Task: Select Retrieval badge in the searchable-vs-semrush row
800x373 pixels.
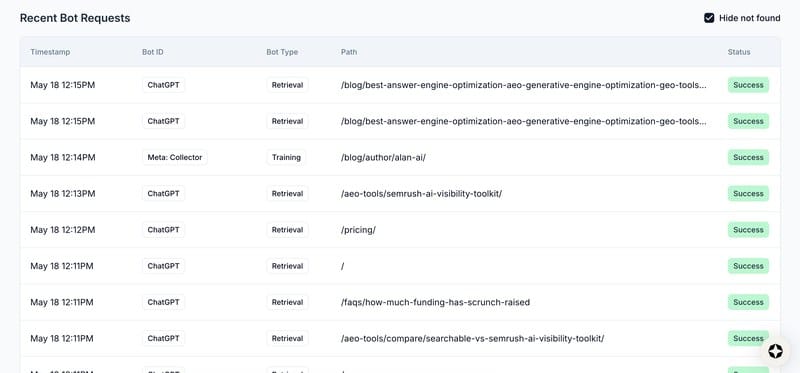Action: pos(287,339)
